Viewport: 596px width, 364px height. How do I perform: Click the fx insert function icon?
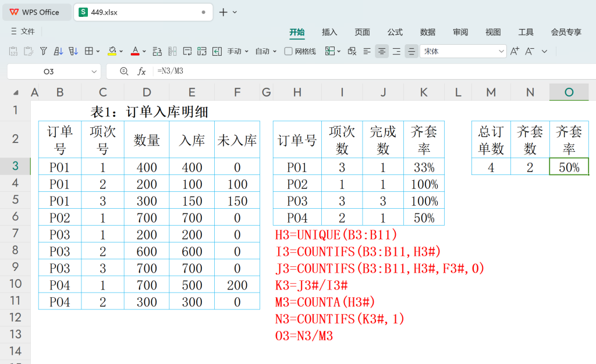tap(141, 72)
